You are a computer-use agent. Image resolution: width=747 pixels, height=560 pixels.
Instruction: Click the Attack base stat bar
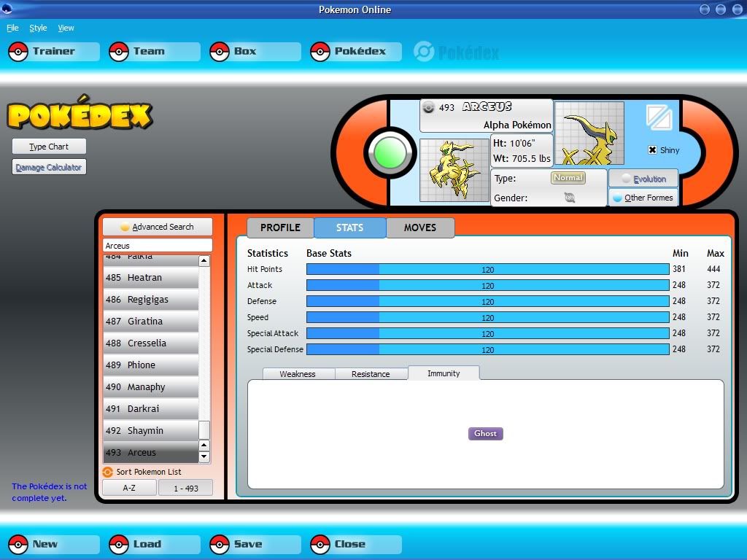[x=488, y=286]
